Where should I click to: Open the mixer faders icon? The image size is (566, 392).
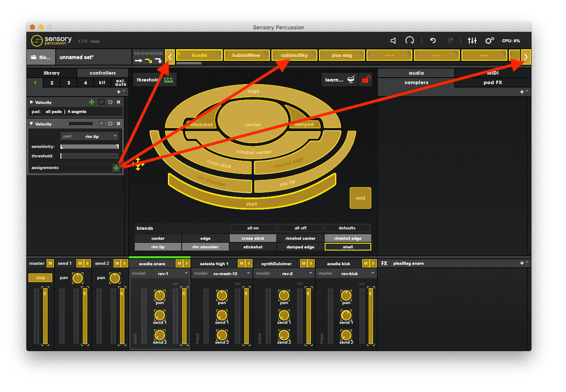[472, 41]
